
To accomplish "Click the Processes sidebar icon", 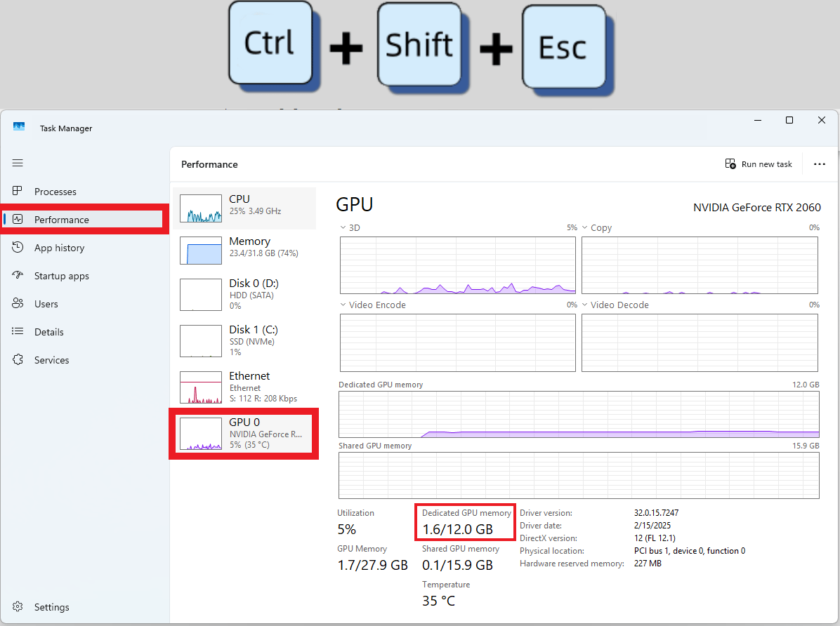I will click(x=17, y=191).
